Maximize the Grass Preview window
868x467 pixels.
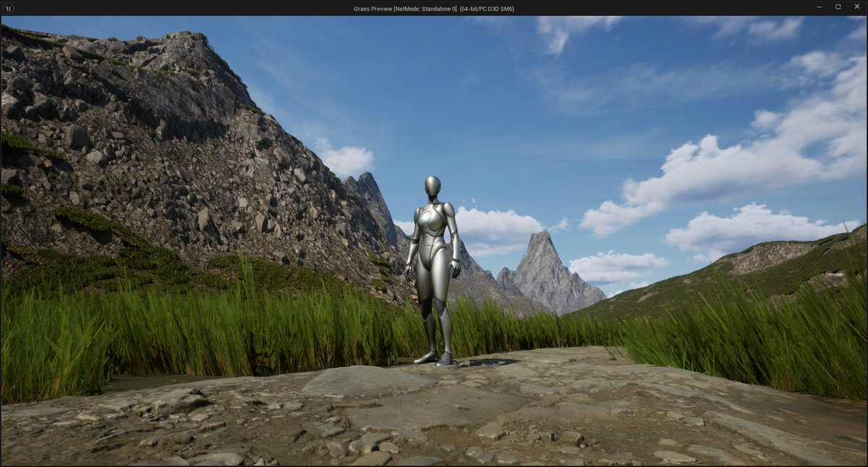838,7
